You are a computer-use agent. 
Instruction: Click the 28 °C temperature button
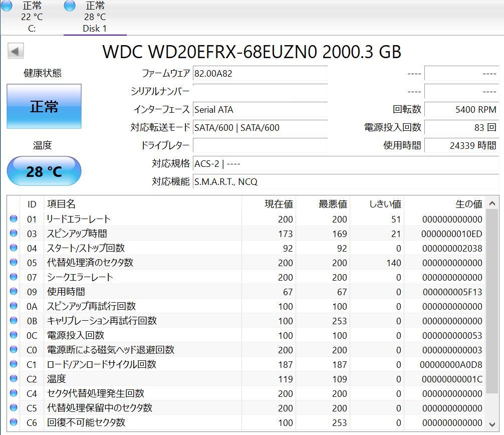tap(44, 171)
